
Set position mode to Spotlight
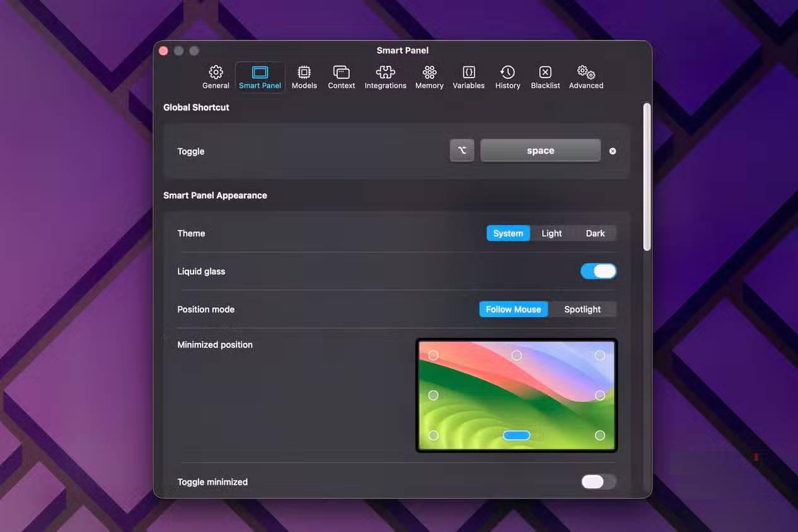pos(582,309)
